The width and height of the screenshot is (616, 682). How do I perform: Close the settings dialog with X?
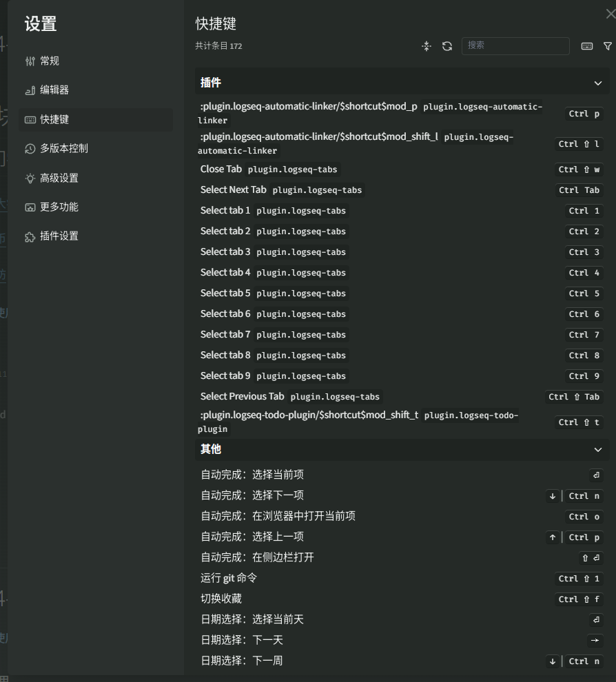tap(610, 14)
